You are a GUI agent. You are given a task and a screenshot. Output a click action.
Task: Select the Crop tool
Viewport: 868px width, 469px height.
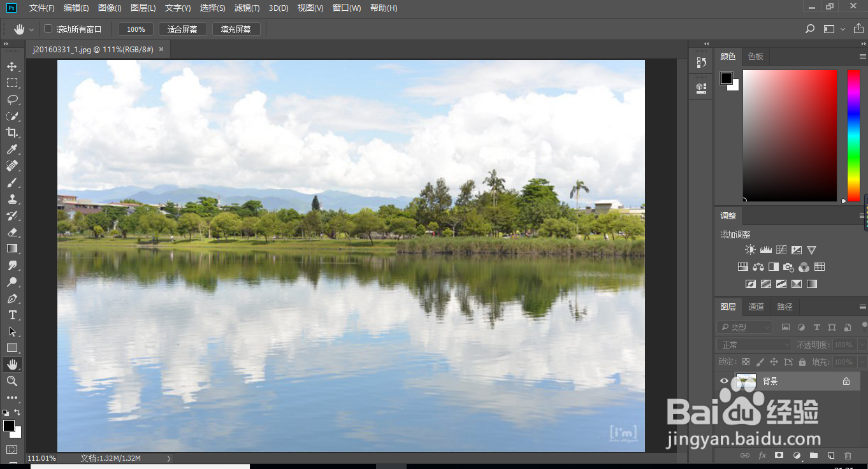[11, 133]
